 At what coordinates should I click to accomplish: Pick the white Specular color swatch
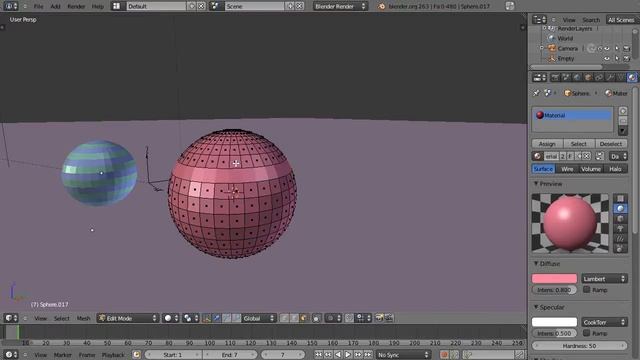coord(554,322)
